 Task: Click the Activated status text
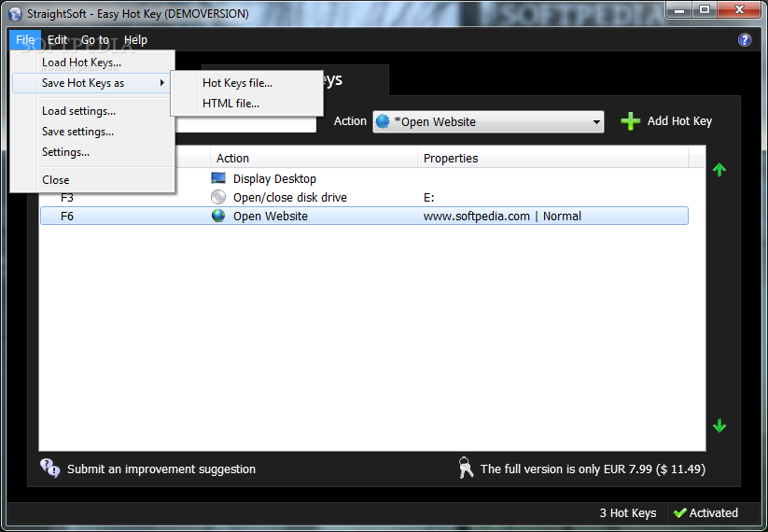713,513
